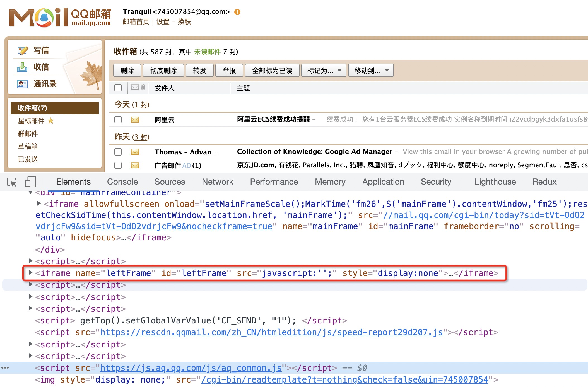
Task: Open the 已发送 folder
Action: pos(28,159)
